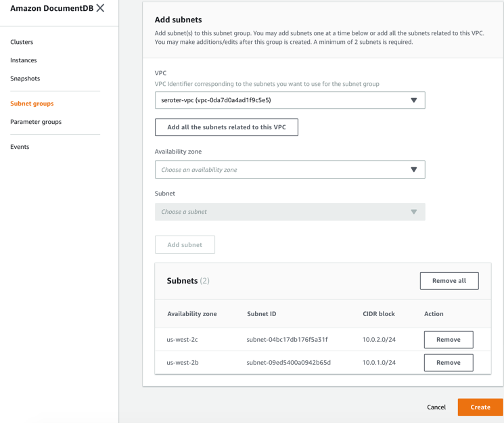504x423 pixels.
Task: Open the Clusters page
Action: (x=22, y=42)
